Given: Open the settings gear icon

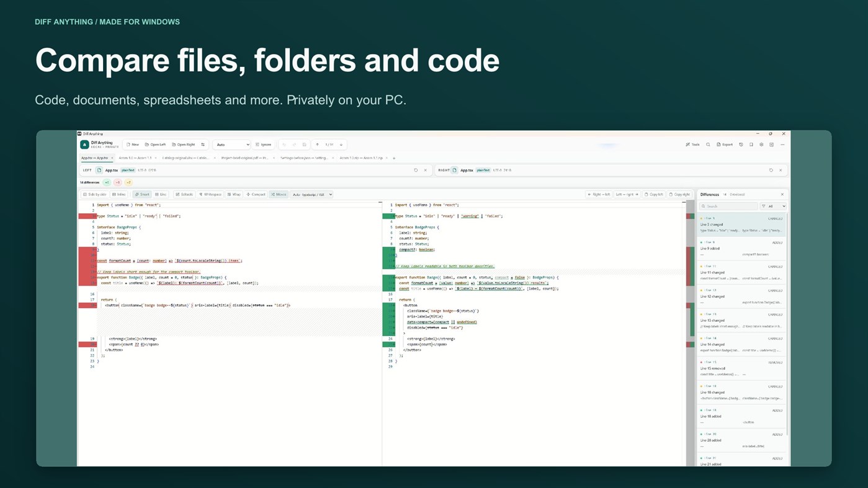Looking at the screenshot, I should point(761,144).
